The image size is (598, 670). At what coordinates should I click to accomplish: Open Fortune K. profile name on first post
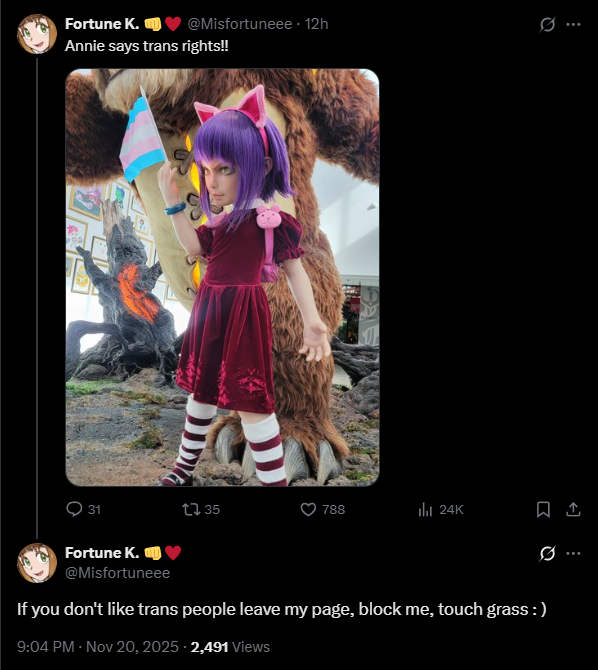(x=102, y=24)
